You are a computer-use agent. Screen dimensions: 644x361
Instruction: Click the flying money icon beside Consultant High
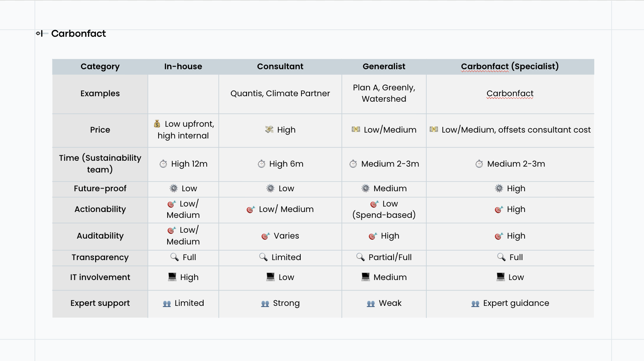[269, 129]
